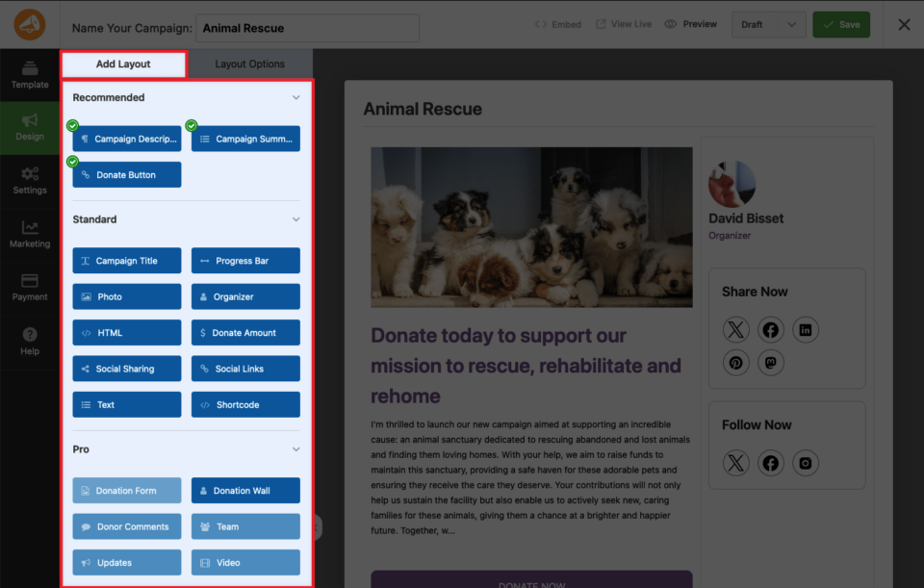Click the Animal Rescue preview title

pos(423,109)
